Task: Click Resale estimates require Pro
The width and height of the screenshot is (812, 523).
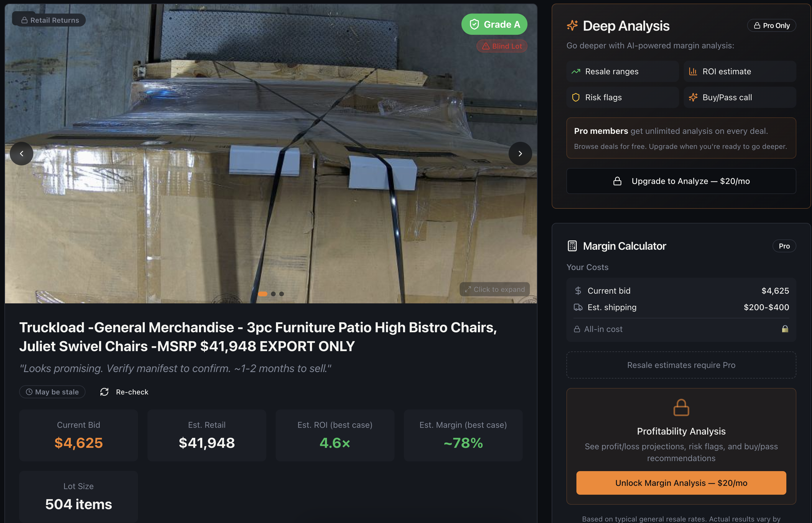Action: [681, 365]
